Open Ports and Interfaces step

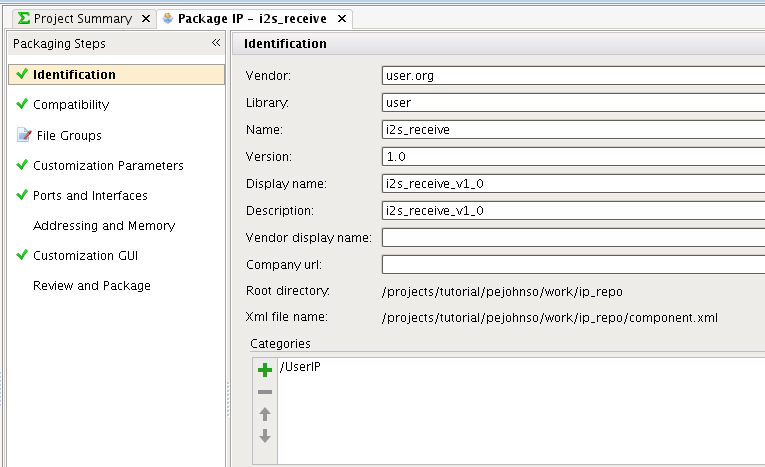coord(90,196)
